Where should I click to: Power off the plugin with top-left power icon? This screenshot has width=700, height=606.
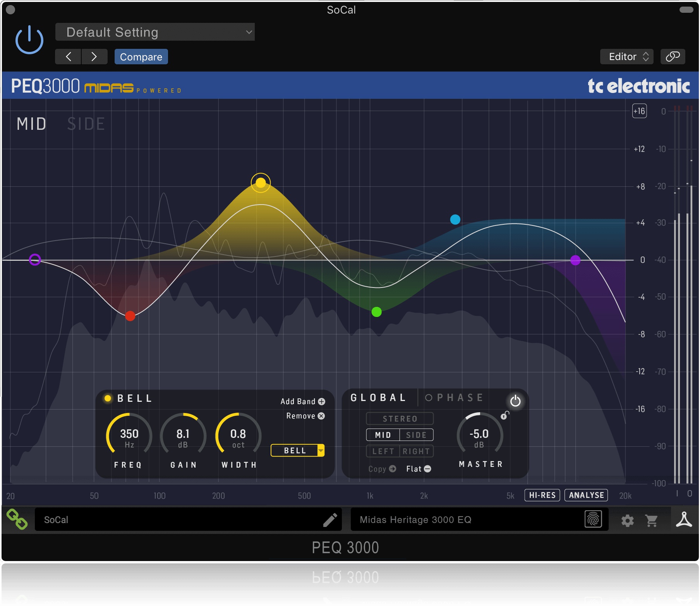coord(29,39)
